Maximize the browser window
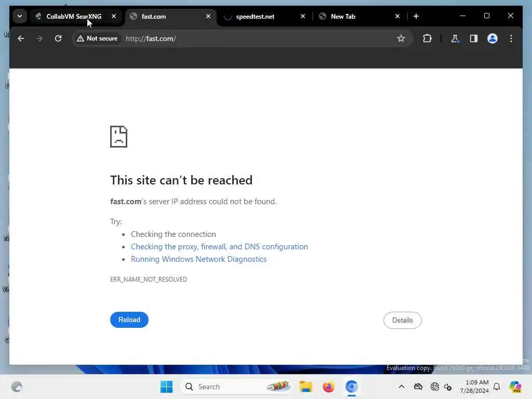 click(x=486, y=16)
